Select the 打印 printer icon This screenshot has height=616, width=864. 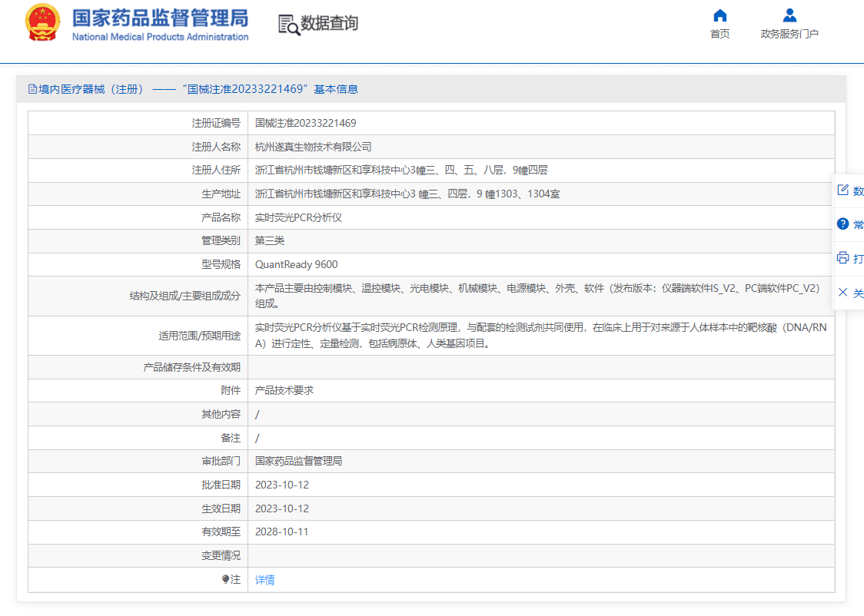point(842,258)
